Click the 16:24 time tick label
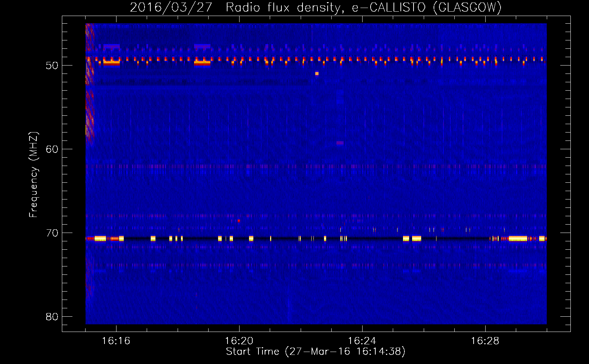This screenshot has width=589, height=364. (x=362, y=341)
